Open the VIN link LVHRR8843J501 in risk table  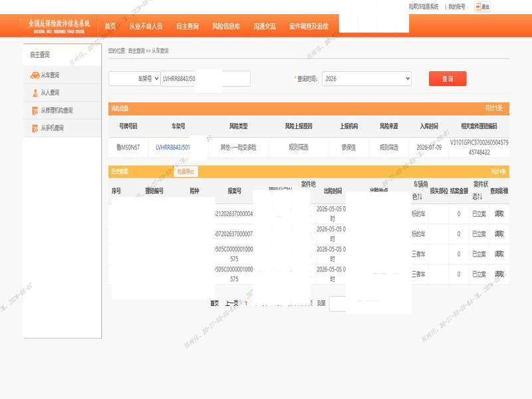(173, 147)
